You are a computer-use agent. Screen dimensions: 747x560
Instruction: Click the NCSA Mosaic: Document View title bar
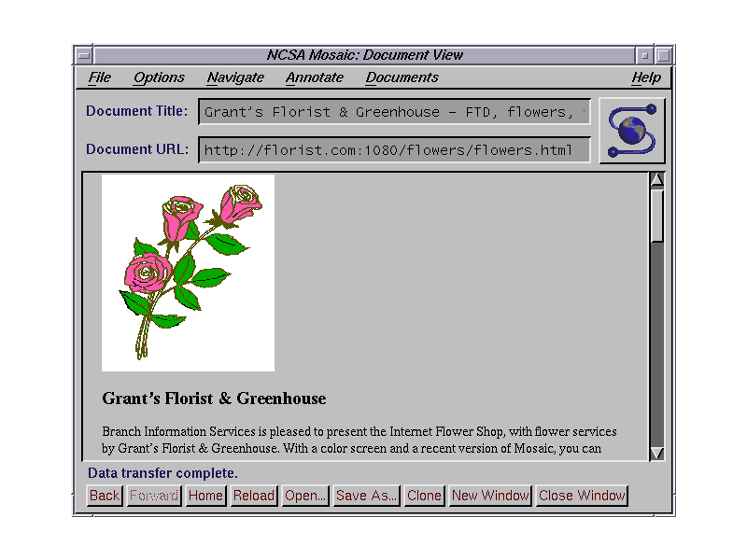pos(364,55)
